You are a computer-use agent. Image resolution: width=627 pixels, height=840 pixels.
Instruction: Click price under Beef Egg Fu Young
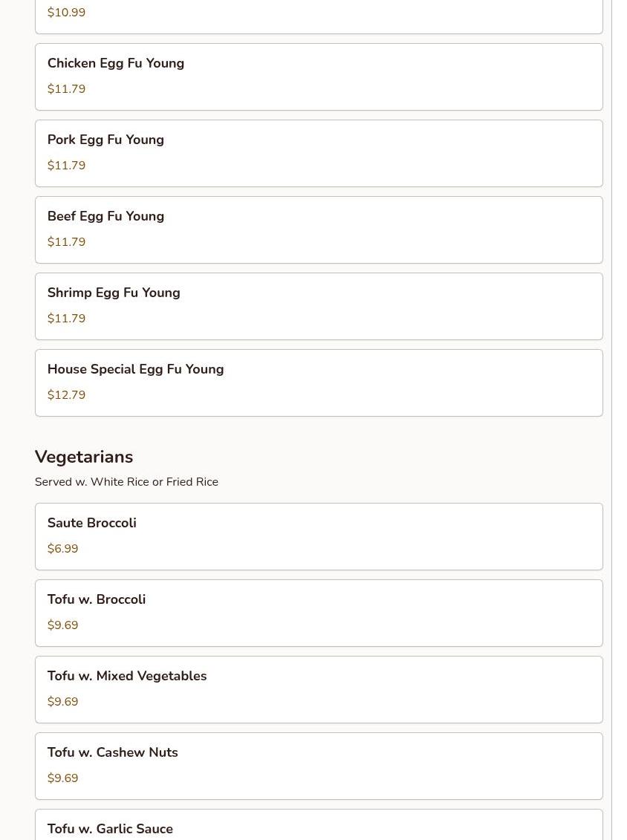[x=66, y=242]
